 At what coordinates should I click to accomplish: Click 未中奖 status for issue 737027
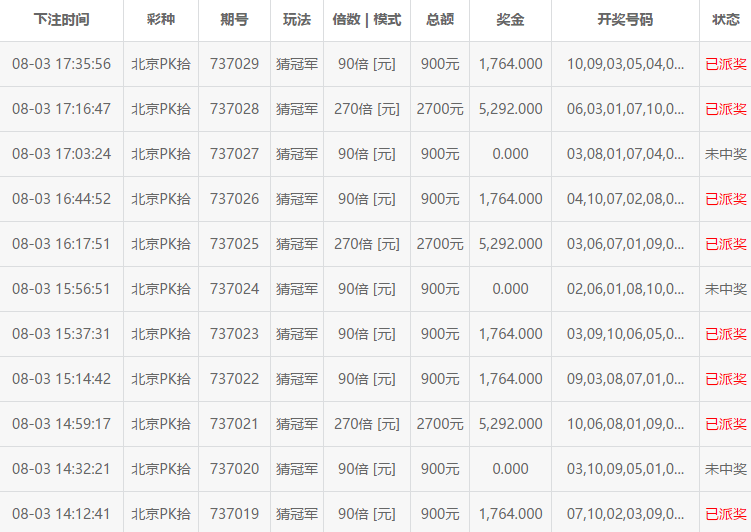point(726,154)
